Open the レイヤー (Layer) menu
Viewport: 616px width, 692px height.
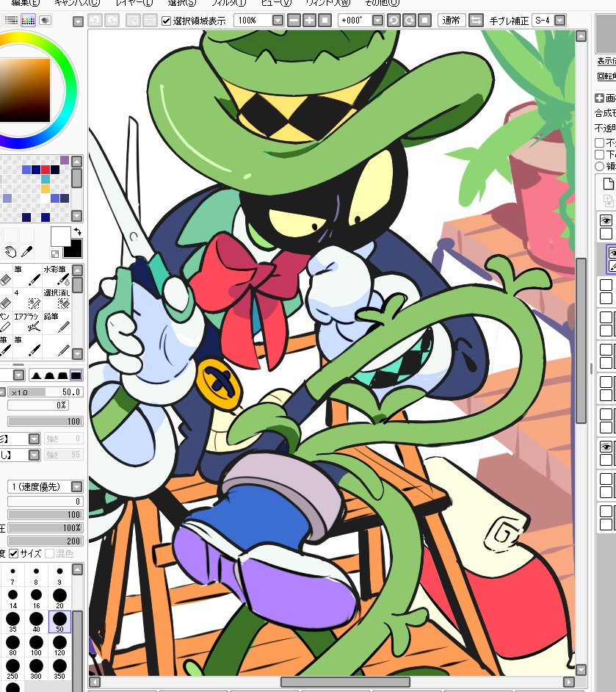tap(134, 3)
